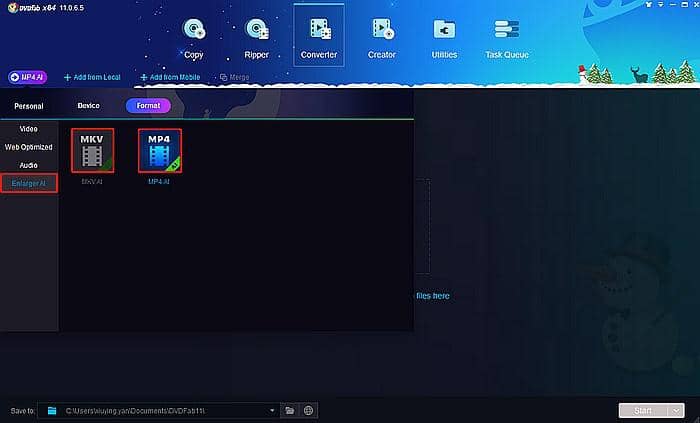The height and width of the screenshot is (423, 700).
Task: Click the shirt skin icon in title bar
Action: coord(648,4)
